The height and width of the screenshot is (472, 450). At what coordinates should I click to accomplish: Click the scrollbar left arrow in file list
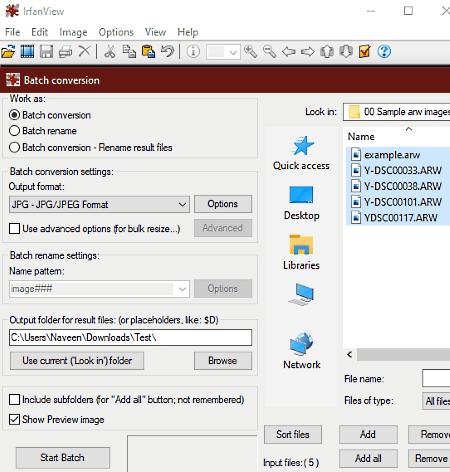coord(350,355)
